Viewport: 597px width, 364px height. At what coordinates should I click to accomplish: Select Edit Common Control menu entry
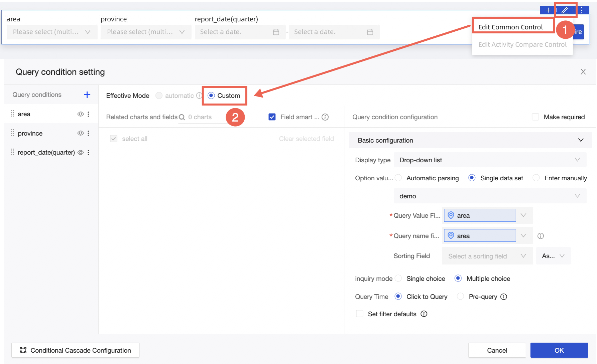pyautogui.click(x=510, y=27)
